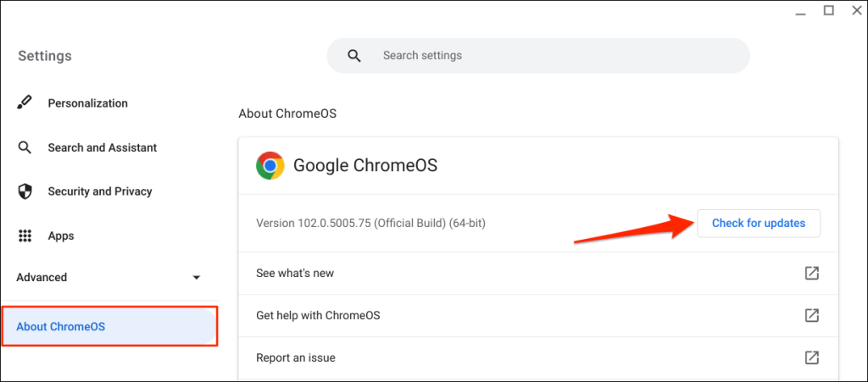
Task: Open external link icon for Get help
Action: [x=811, y=315]
